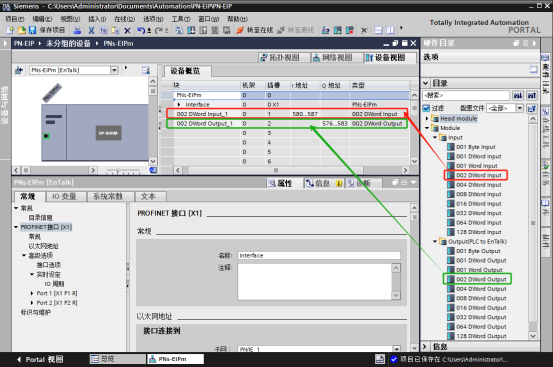This screenshot has height=367, width=553.
Task: Open the 项目(P) menu
Action: [15, 19]
